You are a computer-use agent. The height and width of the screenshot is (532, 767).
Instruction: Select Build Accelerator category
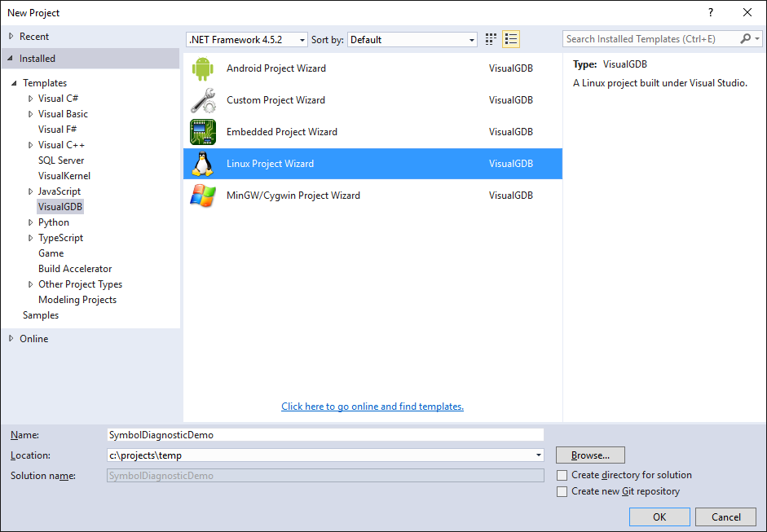click(x=75, y=269)
